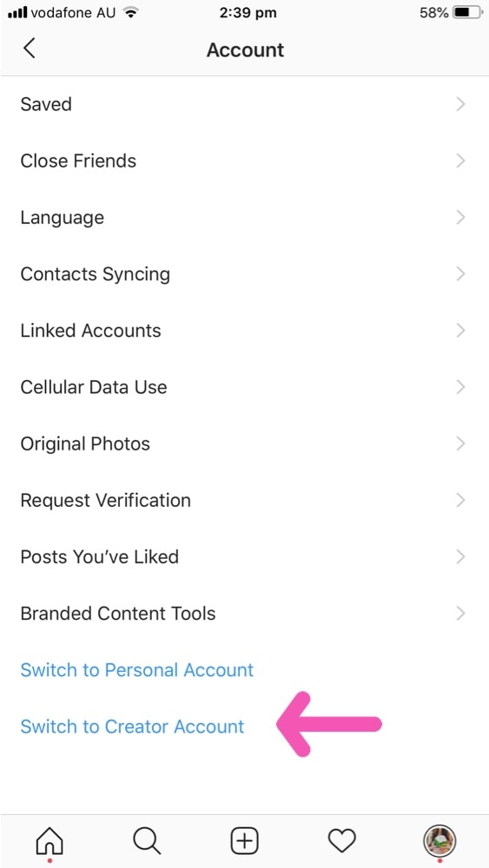Choose Request Verification

[x=244, y=500]
